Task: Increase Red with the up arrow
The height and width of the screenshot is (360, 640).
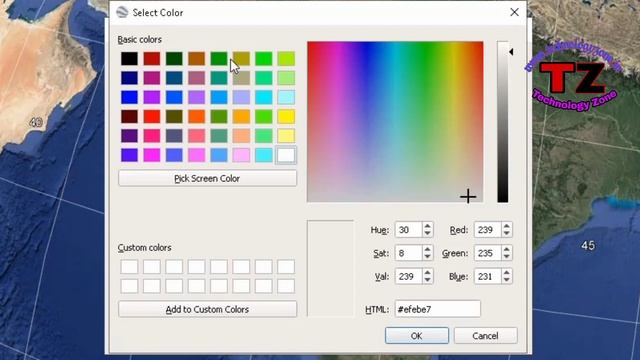Action: point(507,226)
